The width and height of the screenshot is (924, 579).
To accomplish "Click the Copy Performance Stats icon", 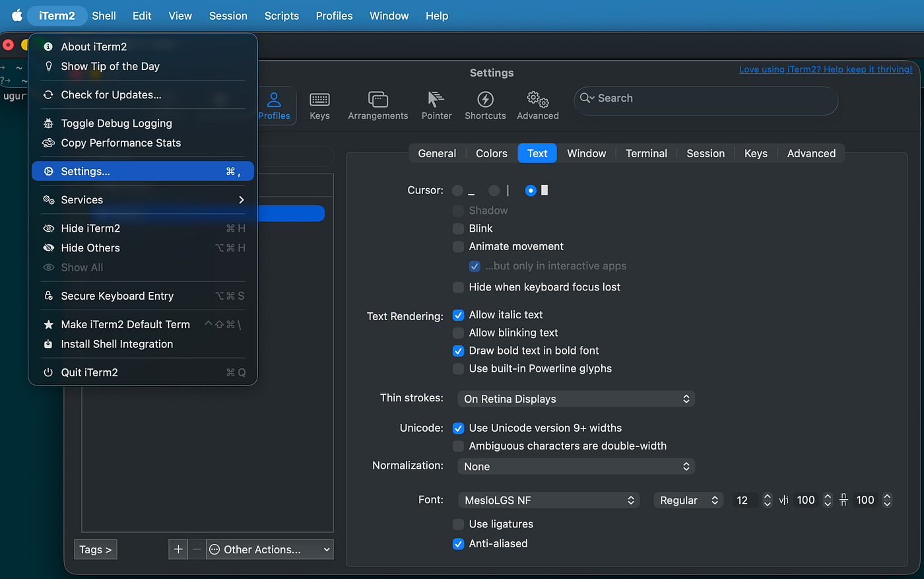I will 48,143.
